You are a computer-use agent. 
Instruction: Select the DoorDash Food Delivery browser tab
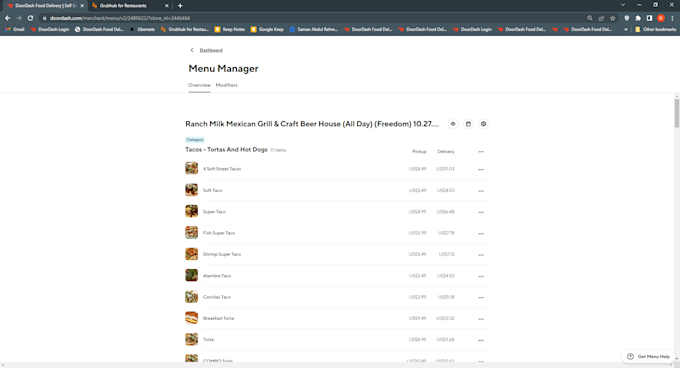click(45, 6)
